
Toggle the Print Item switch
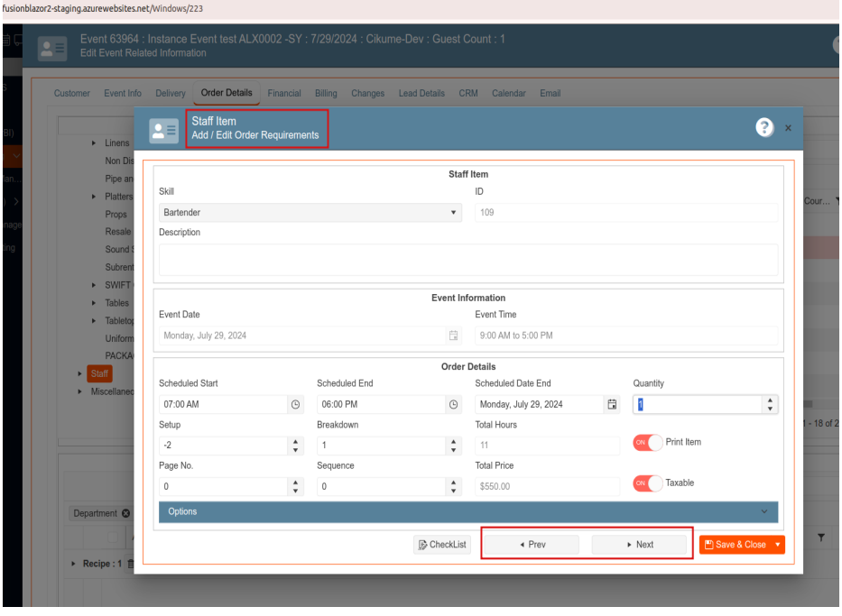pos(647,443)
